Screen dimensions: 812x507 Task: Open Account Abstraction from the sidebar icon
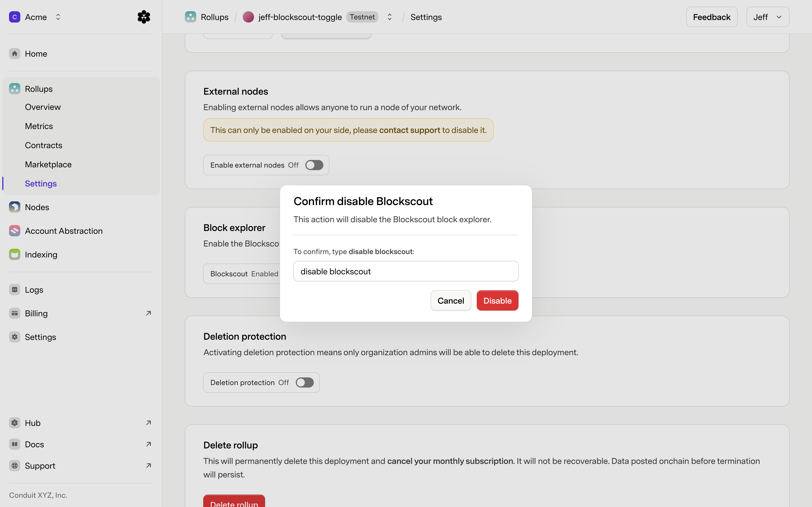point(14,231)
